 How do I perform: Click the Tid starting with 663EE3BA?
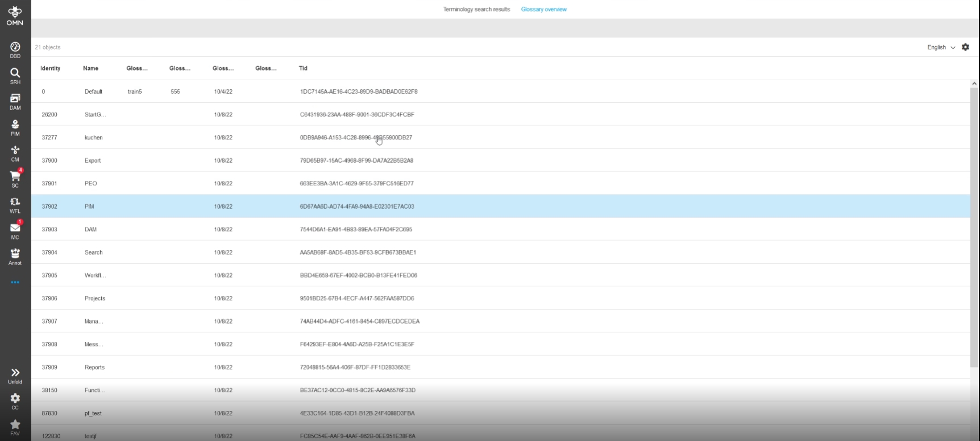pos(357,184)
